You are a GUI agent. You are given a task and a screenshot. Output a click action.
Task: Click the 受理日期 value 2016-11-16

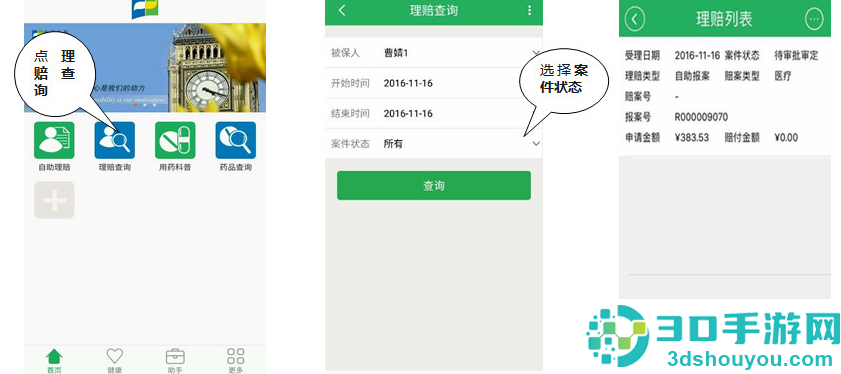pos(697,56)
